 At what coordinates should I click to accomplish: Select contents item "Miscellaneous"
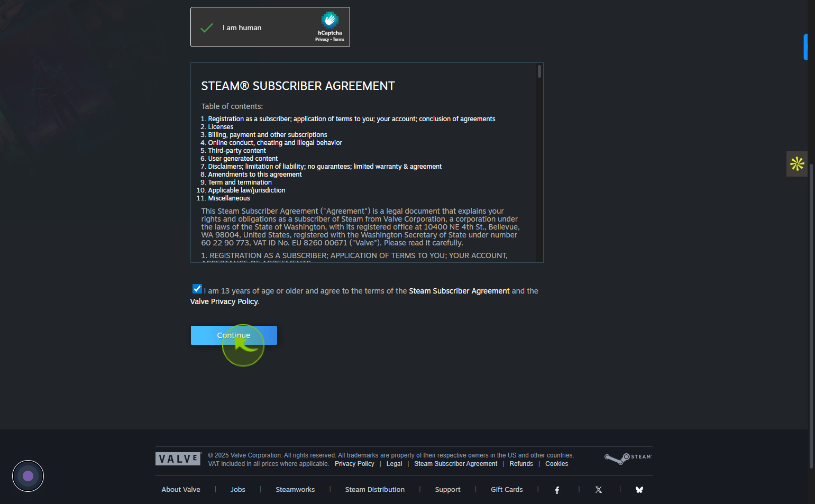(x=229, y=198)
